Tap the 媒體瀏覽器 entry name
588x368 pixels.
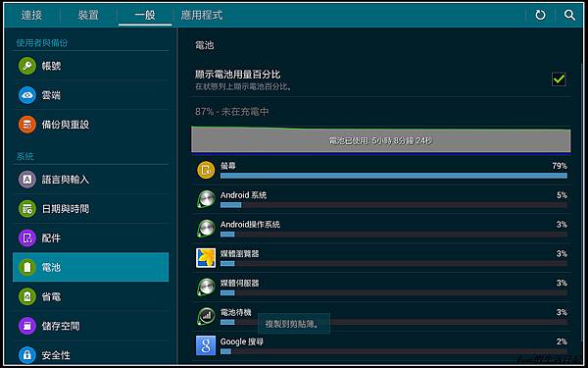coord(240,253)
